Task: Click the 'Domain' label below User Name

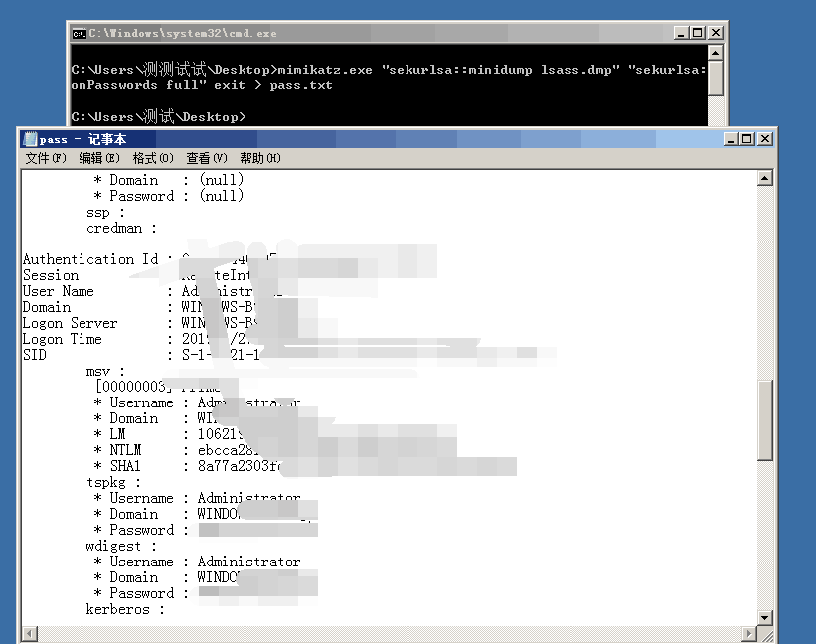Action: [47, 307]
